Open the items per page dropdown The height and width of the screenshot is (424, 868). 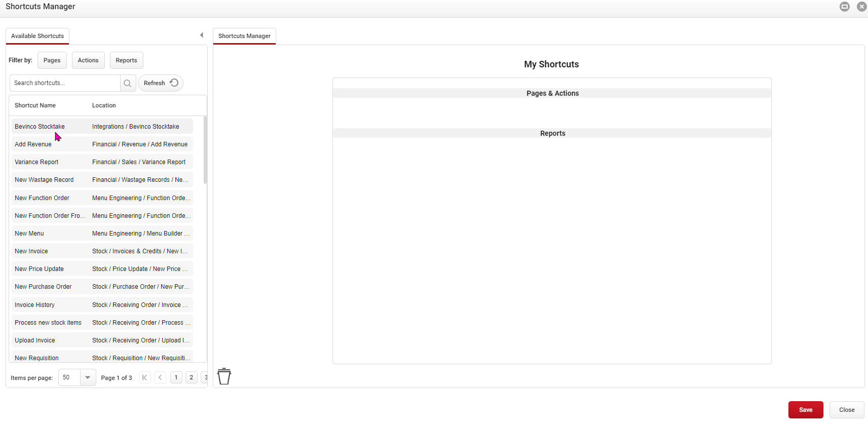tap(88, 377)
